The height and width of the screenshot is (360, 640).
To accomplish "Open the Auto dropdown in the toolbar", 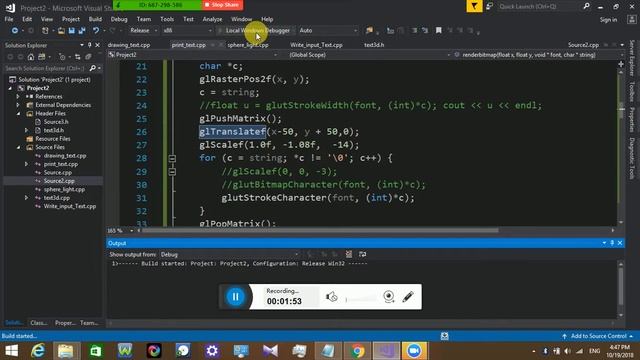I will click(328, 31).
